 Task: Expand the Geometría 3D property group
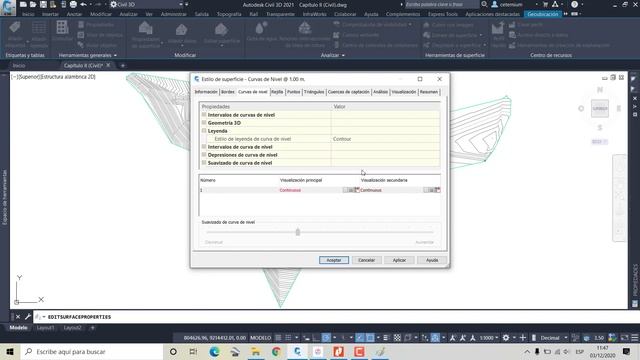(x=204, y=122)
